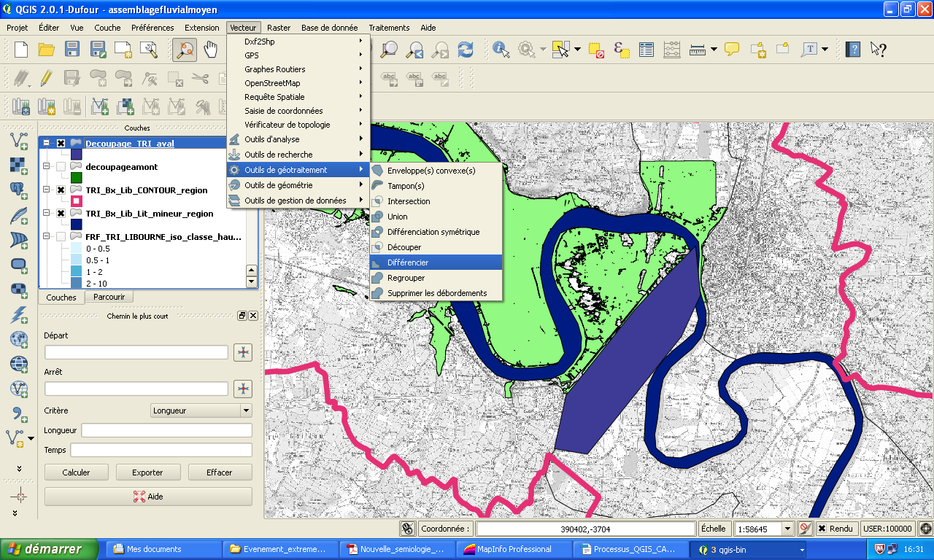This screenshot has height=560, width=934.
Task: Switch to the Parcourir tab
Action: [109, 297]
